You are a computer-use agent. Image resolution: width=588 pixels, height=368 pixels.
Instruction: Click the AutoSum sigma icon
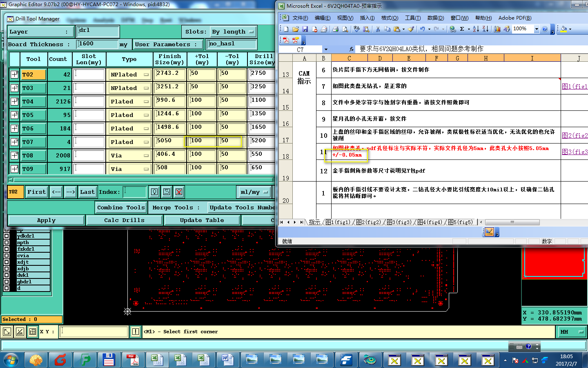point(462,29)
